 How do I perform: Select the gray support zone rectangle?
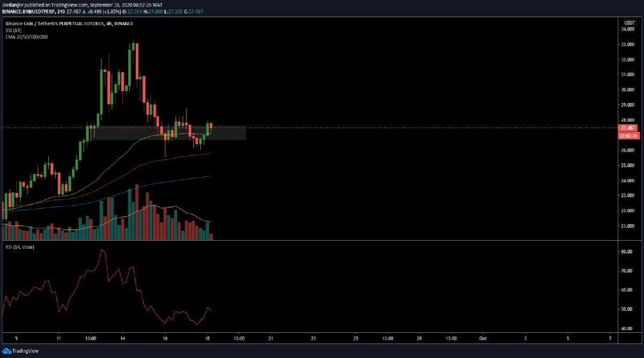168,133
